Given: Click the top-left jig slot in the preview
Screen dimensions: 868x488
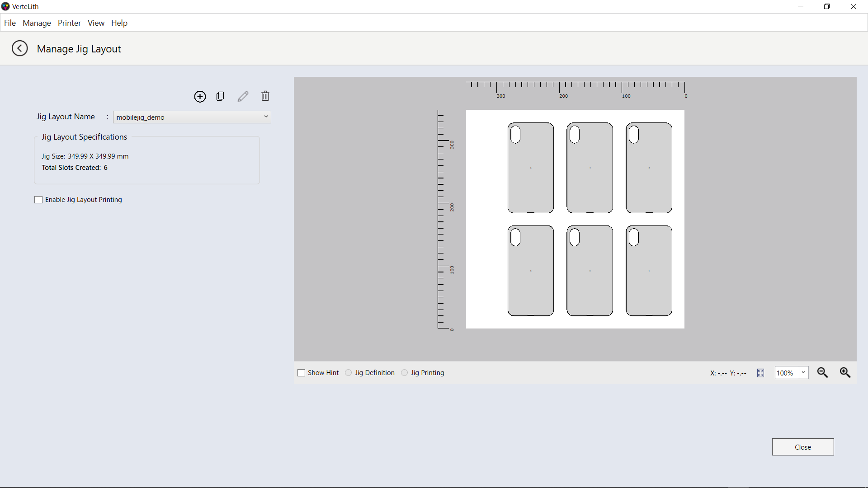Looking at the screenshot, I should 530,168.
